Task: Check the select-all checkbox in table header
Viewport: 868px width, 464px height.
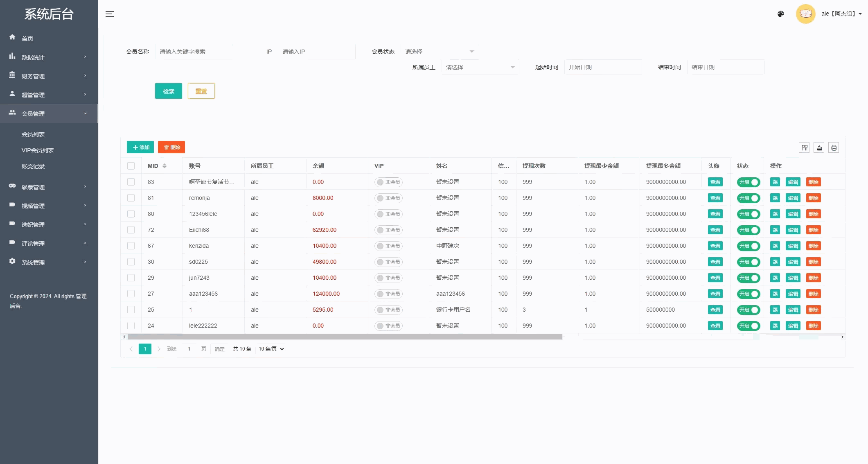Action: click(x=131, y=166)
